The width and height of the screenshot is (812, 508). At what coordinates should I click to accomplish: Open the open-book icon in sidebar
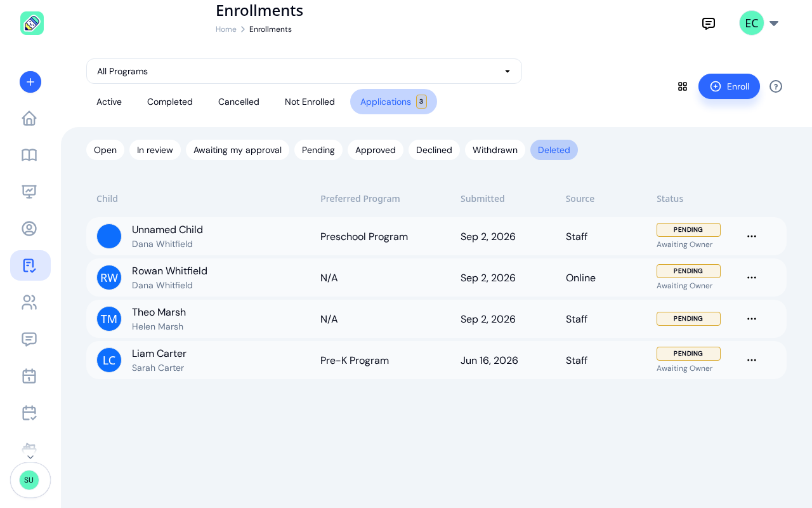tap(29, 155)
